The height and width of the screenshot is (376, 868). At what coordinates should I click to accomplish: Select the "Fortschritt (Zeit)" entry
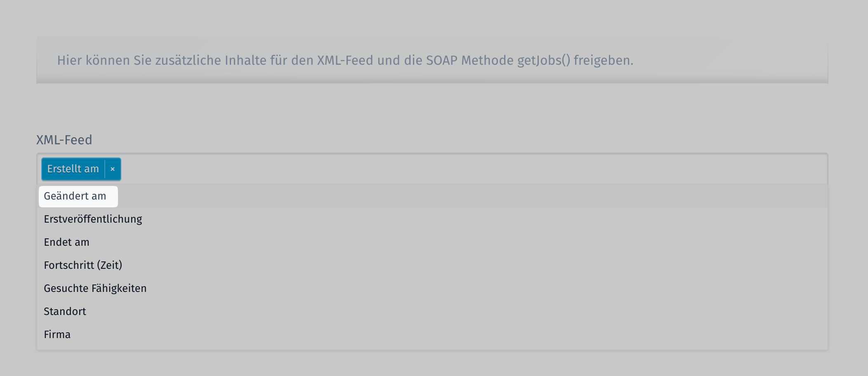tap(83, 266)
